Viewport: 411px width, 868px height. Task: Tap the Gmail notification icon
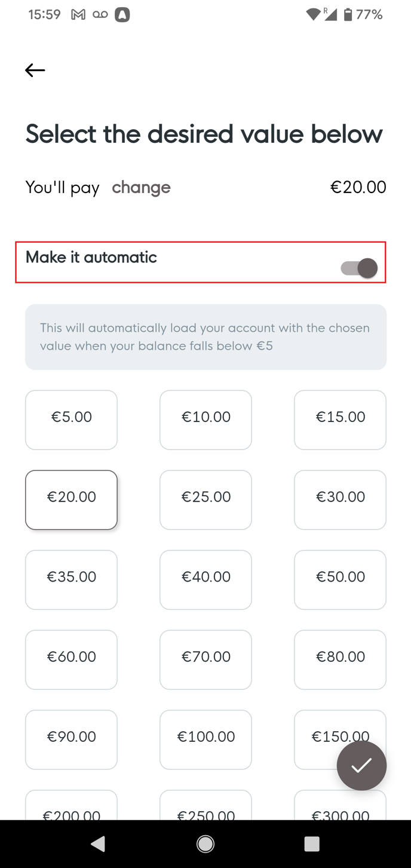78,14
